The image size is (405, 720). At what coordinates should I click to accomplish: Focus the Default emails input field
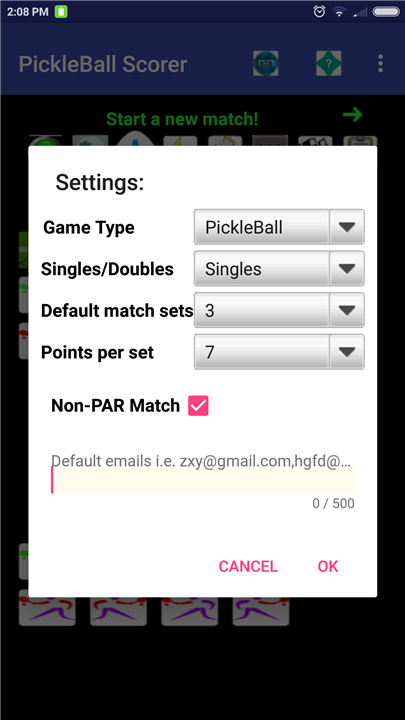[202, 480]
